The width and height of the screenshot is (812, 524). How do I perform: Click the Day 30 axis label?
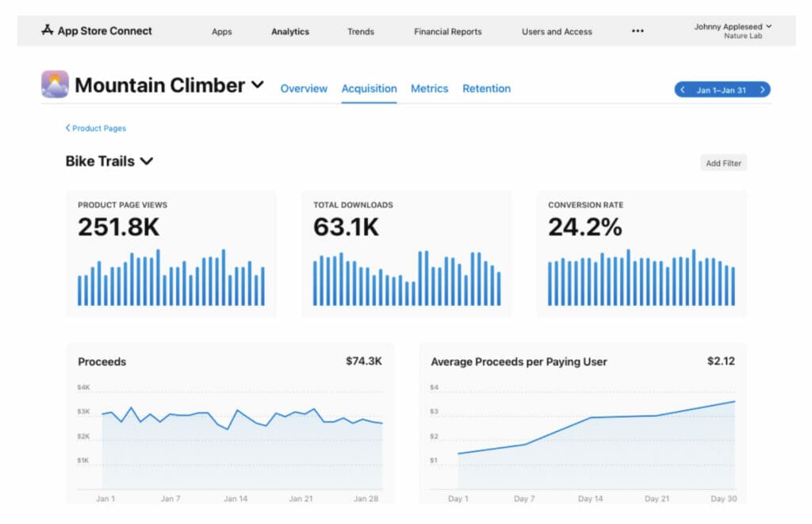click(x=723, y=499)
